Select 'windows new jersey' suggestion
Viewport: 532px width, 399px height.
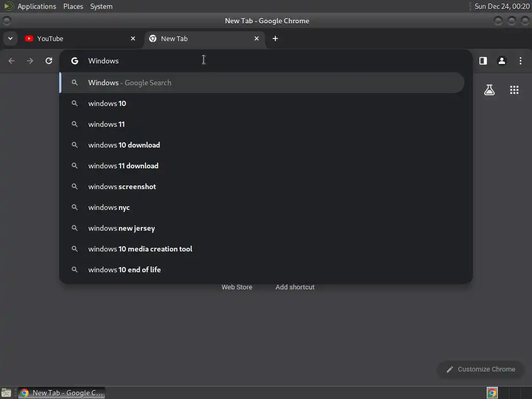262,228
